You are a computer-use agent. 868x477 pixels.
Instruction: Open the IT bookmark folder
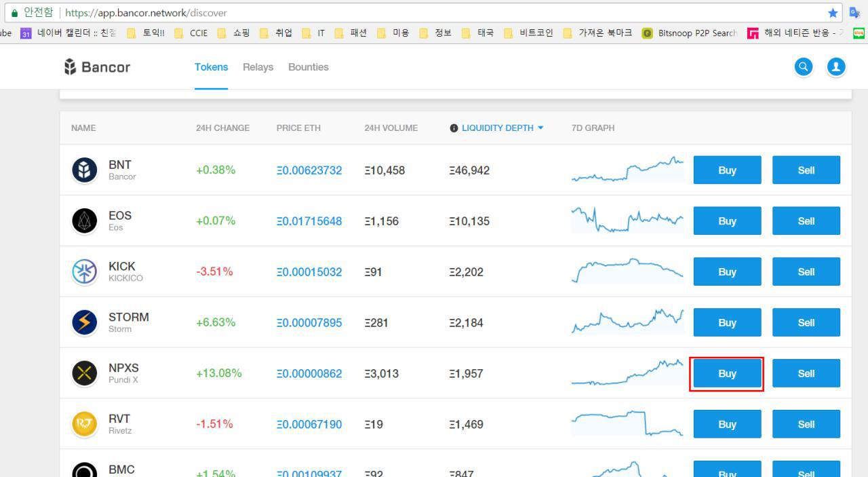coord(313,33)
